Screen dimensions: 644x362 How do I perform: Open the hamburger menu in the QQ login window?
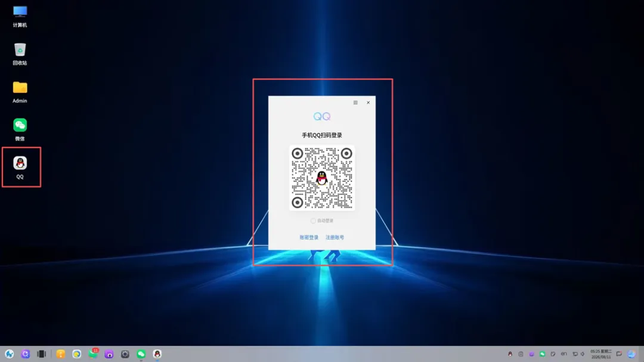[355, 103]
